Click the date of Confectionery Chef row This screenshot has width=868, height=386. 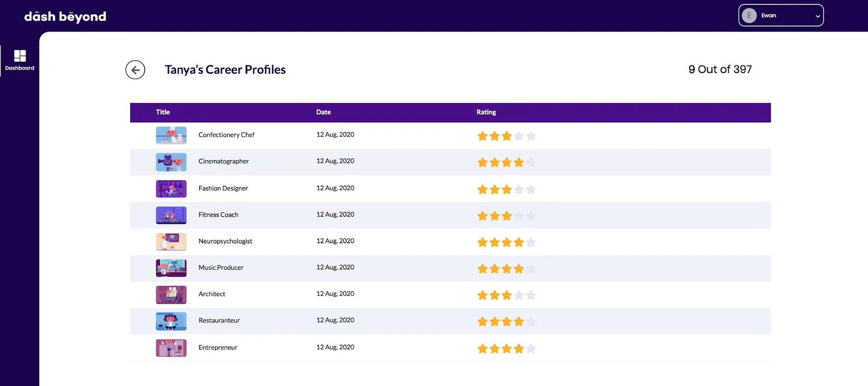click(335, 134)
